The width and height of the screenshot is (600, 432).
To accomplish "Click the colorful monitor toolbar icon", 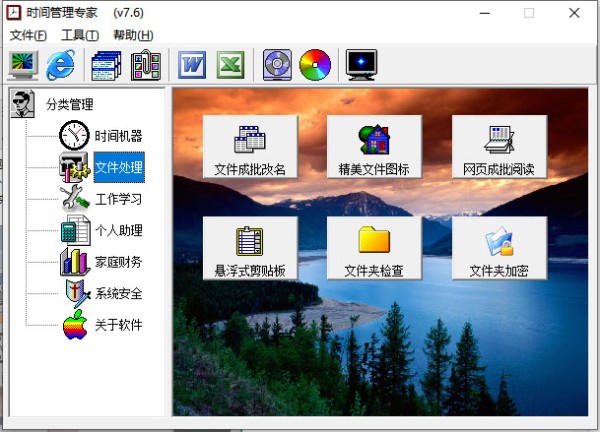I will [x=23, y=65].
